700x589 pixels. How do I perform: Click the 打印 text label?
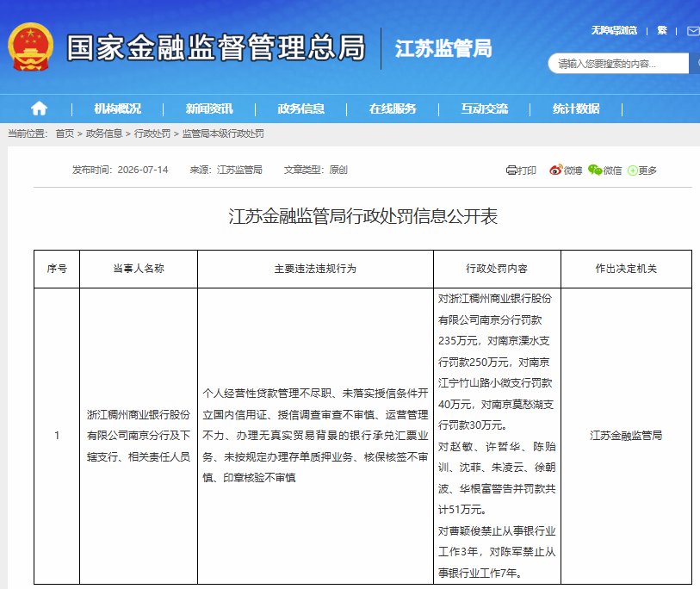[527, 170]
